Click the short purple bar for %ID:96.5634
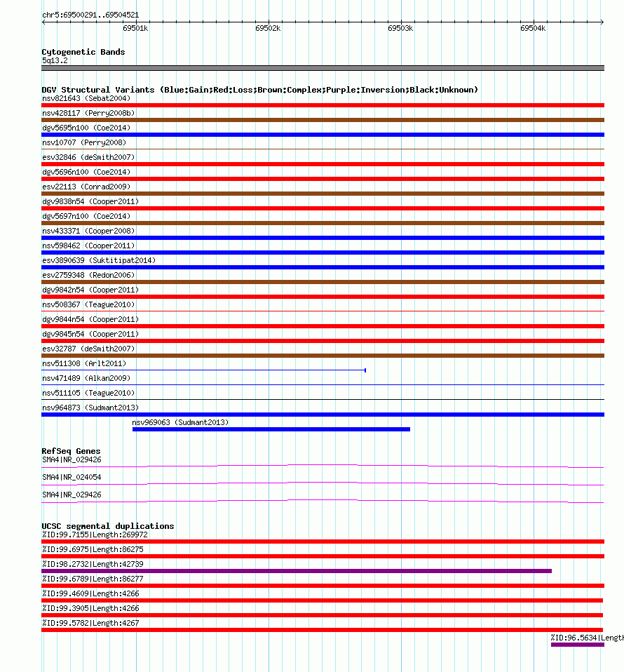624x672 pixels. click(x=577, y=645)
